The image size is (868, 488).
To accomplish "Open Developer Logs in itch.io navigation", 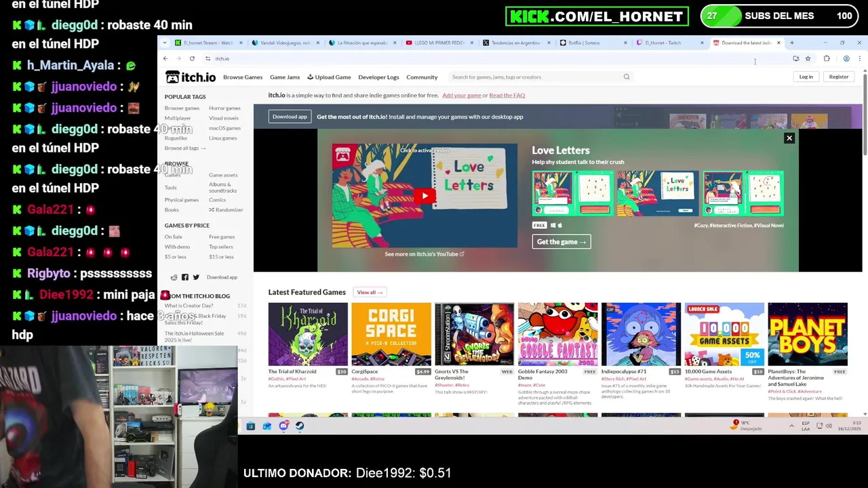I will point(378,77).
